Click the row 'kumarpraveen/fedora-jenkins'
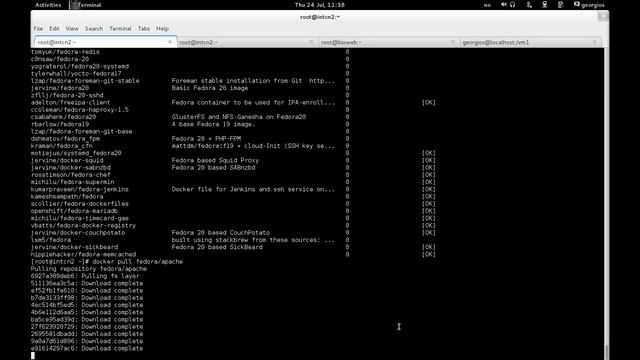The image size is (640, 360). point(233,189)
